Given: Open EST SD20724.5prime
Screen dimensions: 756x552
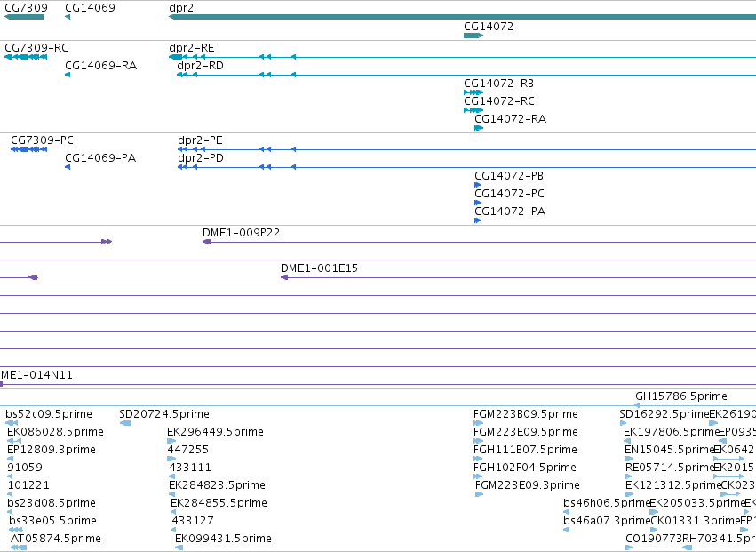Looking at the screenshot, I should tap(164, 414).
